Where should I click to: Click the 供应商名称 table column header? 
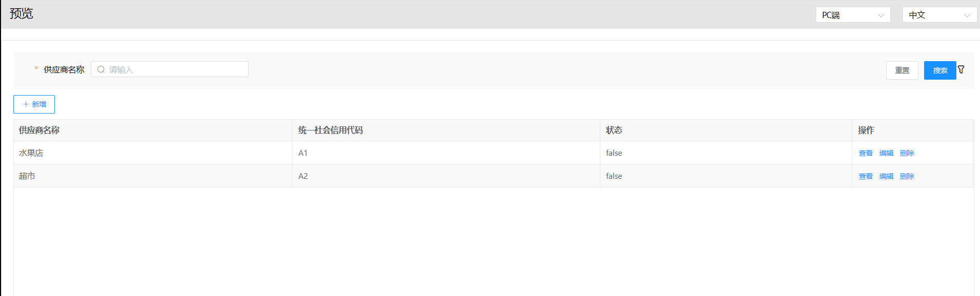pos(40,131)
